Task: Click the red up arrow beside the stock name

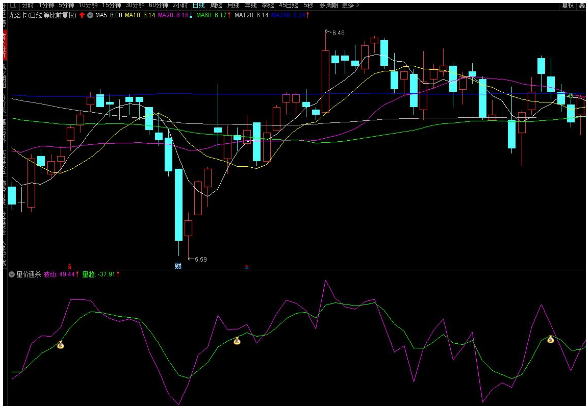Action: point(82,15)
